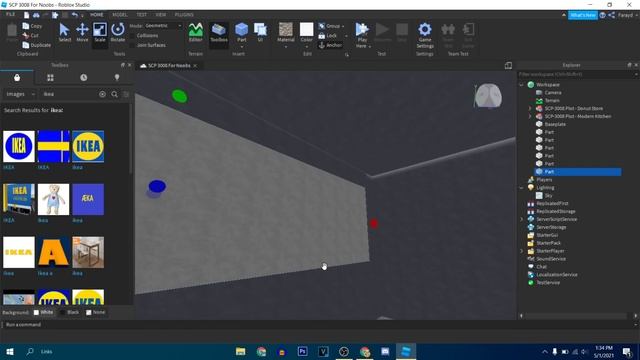Open Photoshop from the taskbar

[302, 351]
